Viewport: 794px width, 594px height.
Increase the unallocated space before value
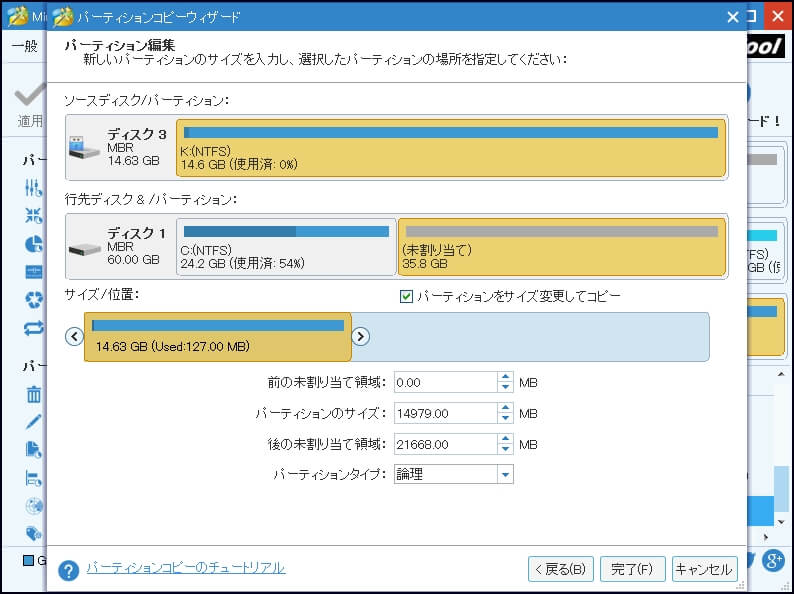tap(505, 377)
